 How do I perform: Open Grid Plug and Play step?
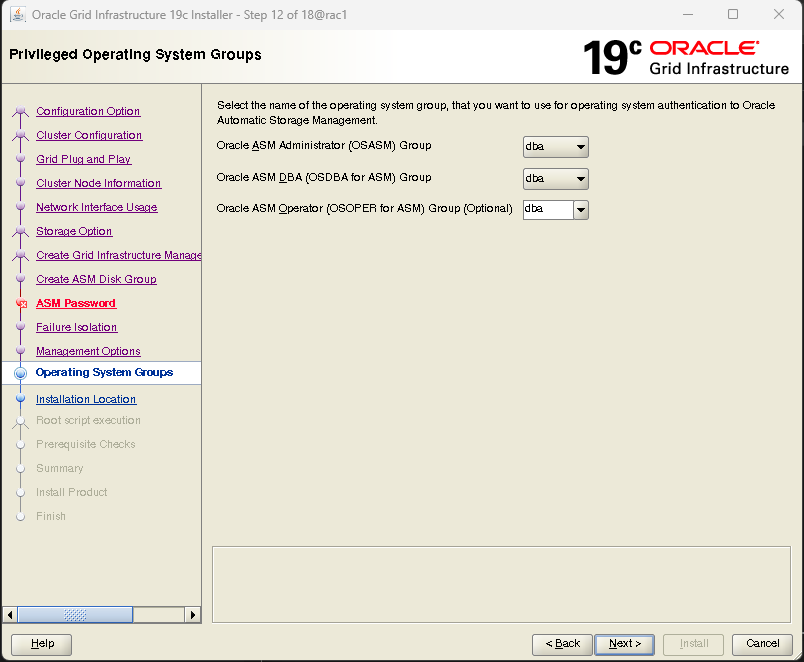84,159
